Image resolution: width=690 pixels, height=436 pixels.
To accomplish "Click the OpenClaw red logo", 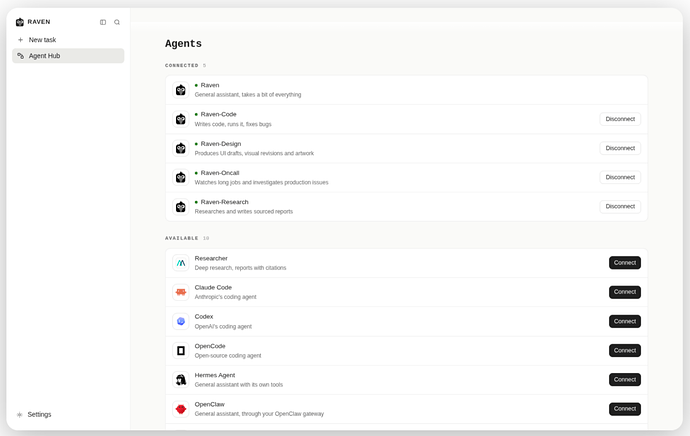I will (x=180, y=409).
